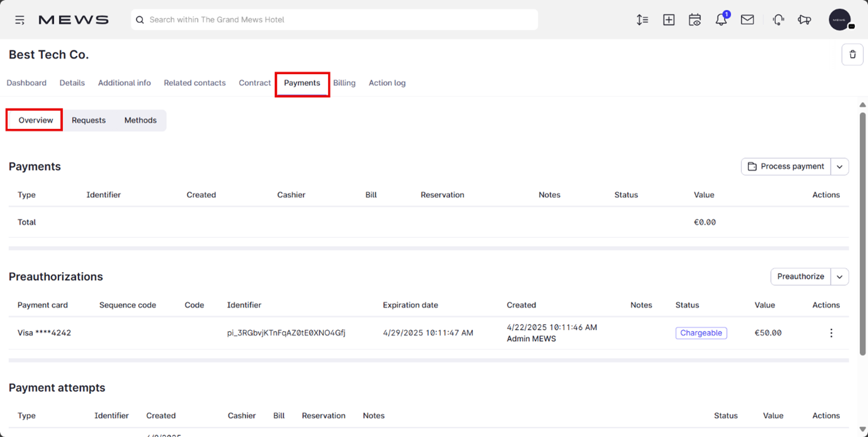Switch to the Billing tab
Screen dimensions: 868x437
pos(345,83)
